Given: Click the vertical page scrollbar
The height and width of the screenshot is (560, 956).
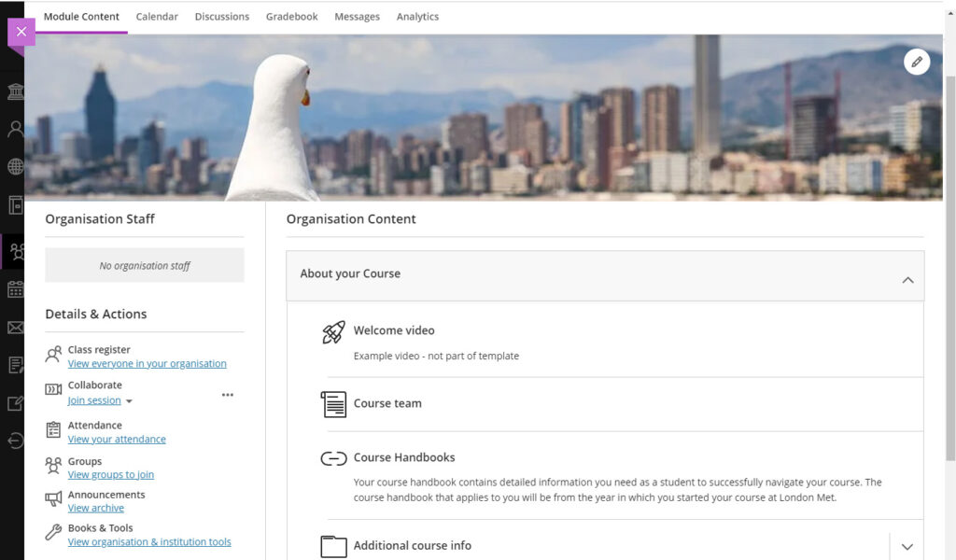Looking at the screenshot, I should (x=949, y=268).
